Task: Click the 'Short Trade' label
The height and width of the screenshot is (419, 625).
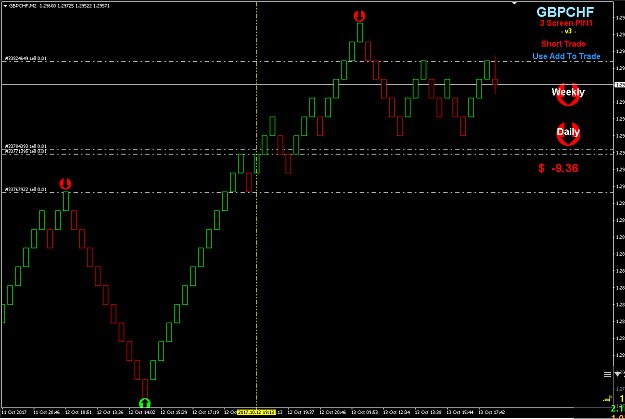Action: click(x=563, y=44)
